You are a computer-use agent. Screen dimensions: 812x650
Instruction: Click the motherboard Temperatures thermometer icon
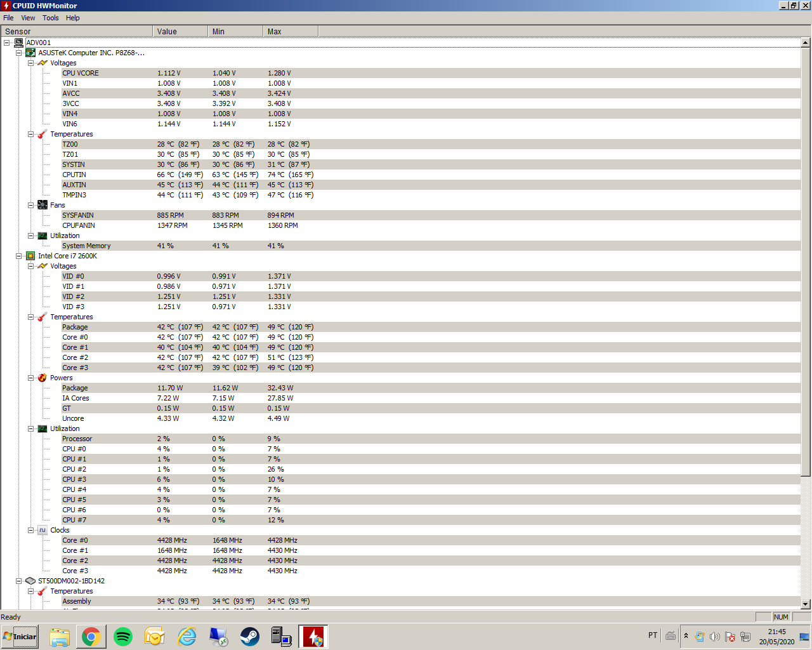tap(43, 134)
